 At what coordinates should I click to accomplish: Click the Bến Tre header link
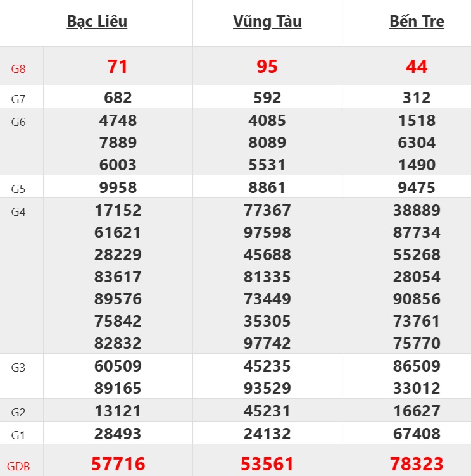coord(417,22)
